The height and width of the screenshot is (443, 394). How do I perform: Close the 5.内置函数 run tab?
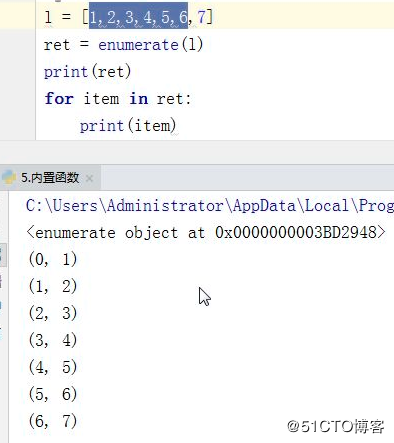tap(89, 178)
